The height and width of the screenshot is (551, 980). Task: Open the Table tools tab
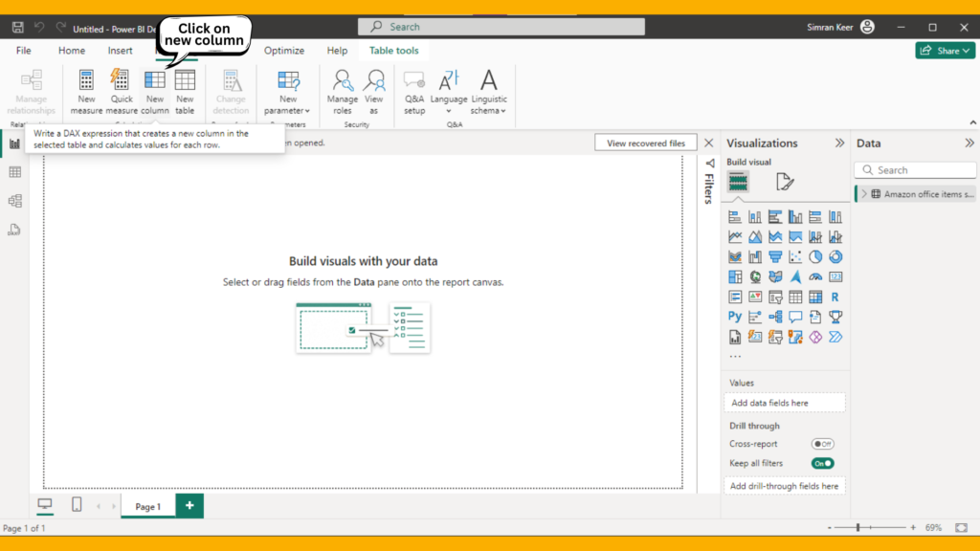[x=393, y=51]
